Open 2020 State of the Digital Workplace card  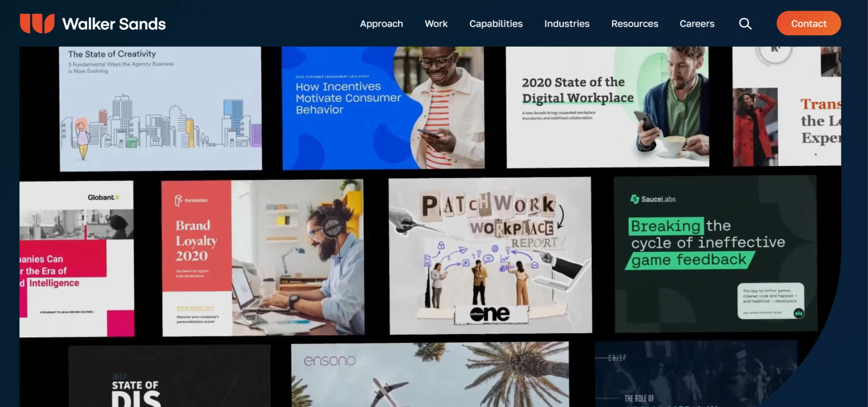click(607, 107)
